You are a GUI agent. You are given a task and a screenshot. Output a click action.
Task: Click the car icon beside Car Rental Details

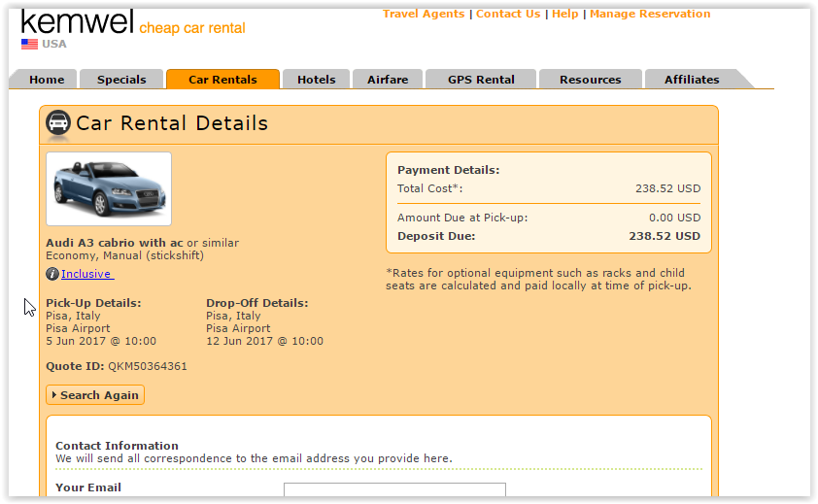58,123
